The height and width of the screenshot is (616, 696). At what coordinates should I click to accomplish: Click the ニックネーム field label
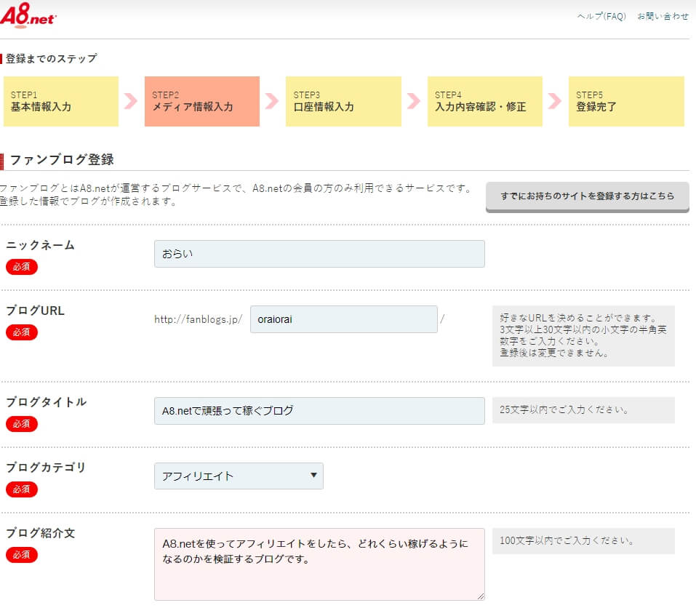pyautogui.click(x=40, y=245)
